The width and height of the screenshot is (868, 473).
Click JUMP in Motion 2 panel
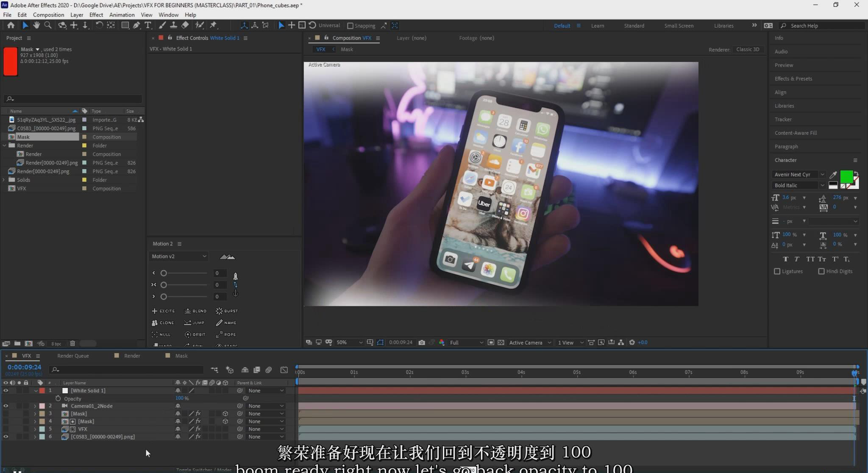[x=195, y=323]
